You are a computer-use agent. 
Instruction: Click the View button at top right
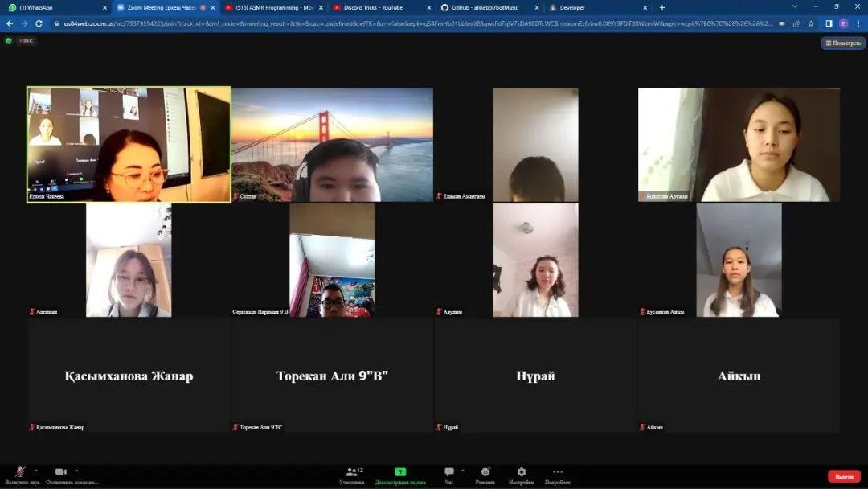pos(843,43)
